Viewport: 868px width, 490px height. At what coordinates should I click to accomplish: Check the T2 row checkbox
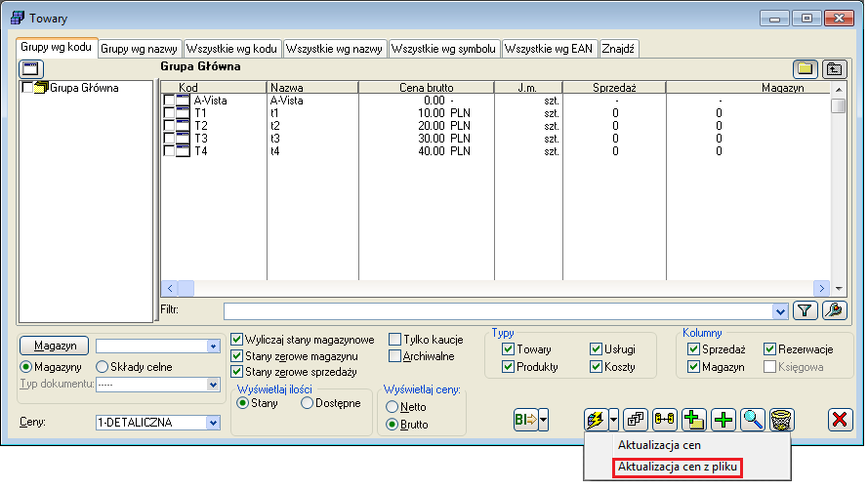pyautogui.click(x=169, y=126)
